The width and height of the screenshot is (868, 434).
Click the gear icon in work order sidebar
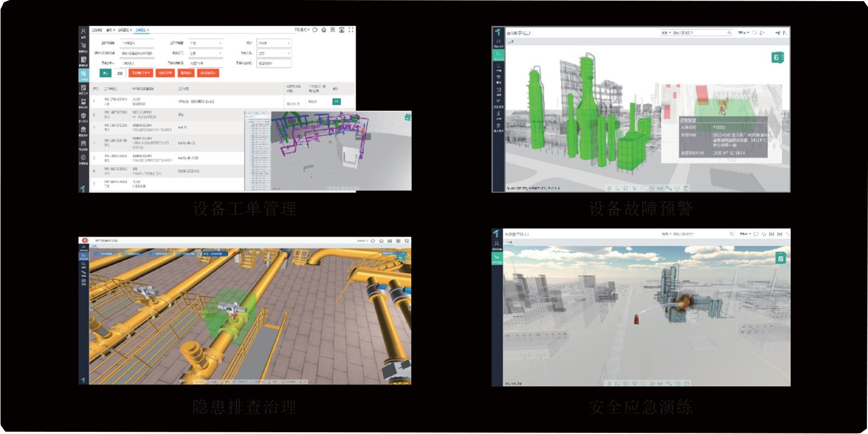point(83,158)
